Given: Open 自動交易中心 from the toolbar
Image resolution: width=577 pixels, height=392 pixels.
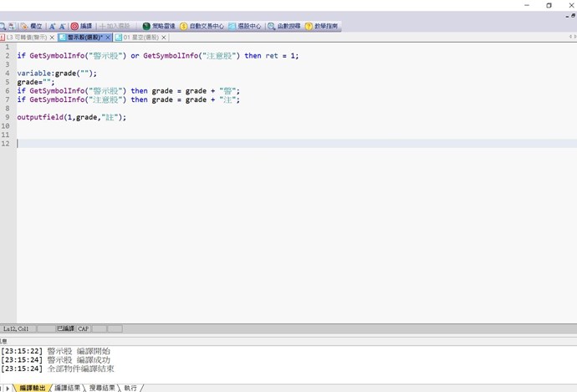Looking at the screenshot, I should click(202, 27).
